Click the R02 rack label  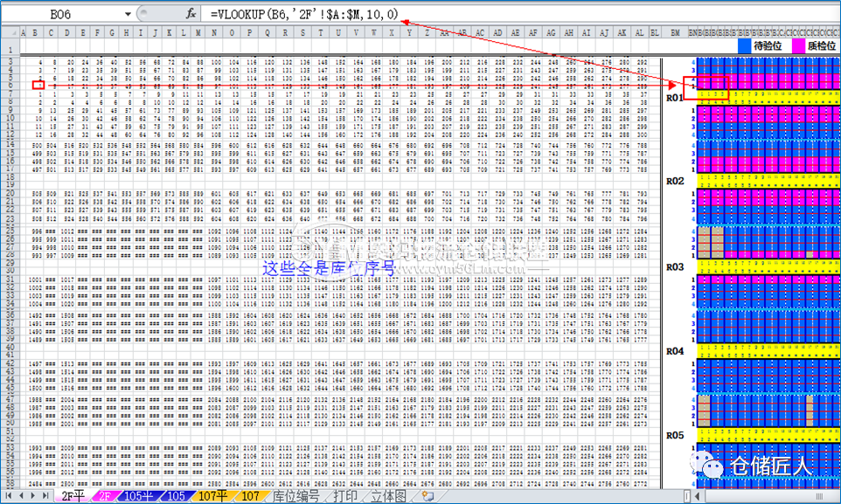point(675,181)
